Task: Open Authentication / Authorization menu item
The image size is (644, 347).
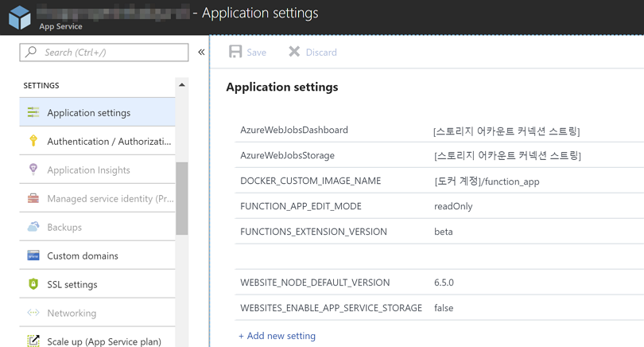Action: click(109, 142)
